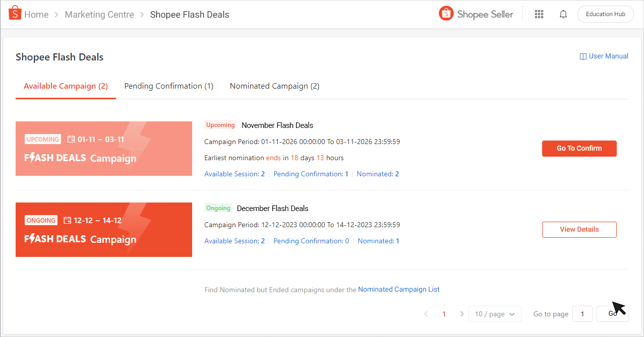Click the previous page chevron
Image resolution: width=644 pixels, height=337 pixels.
pyautogui.click(x=426, y=313)
